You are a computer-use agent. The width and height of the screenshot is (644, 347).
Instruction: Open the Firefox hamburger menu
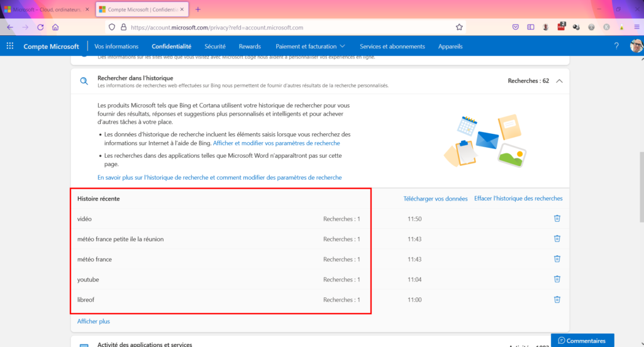coord(636,27)
